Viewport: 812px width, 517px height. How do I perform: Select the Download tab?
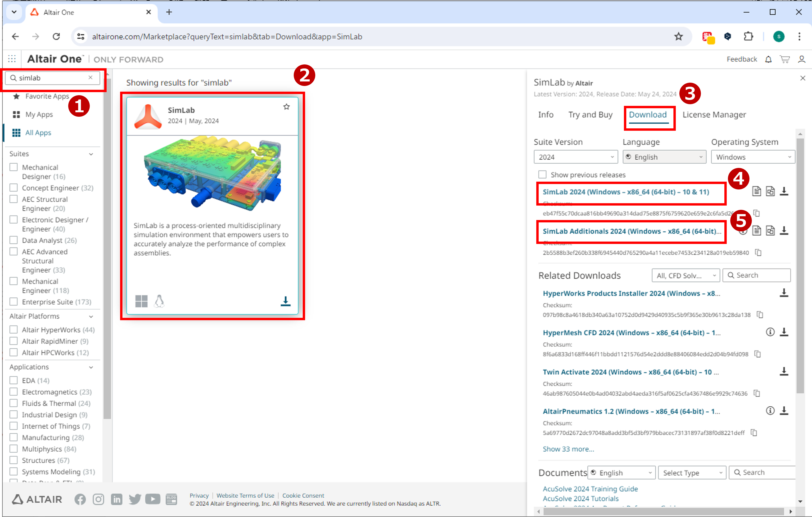(x=648, y=115)
